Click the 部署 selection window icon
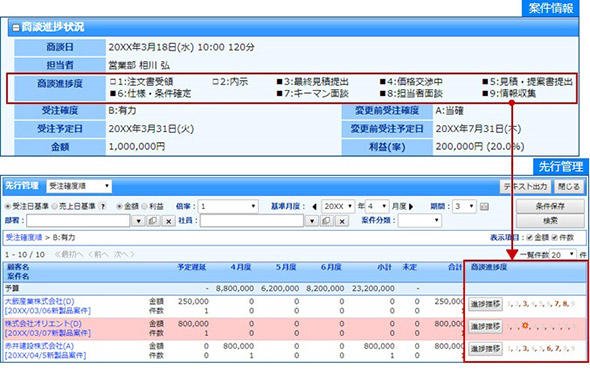590x369 pixels. coord(153,221)
